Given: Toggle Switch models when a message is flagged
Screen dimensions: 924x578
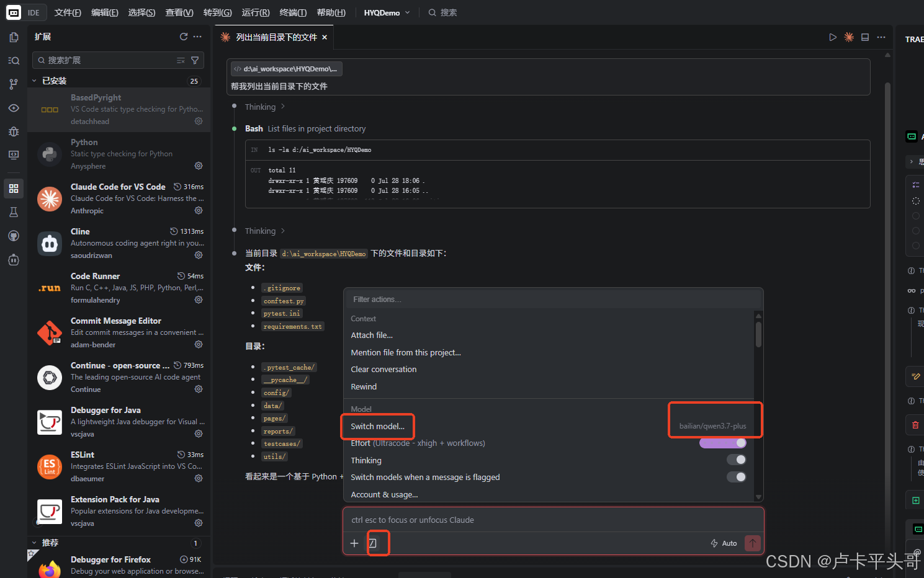Looking at the screenshot, I should [737, 477].
